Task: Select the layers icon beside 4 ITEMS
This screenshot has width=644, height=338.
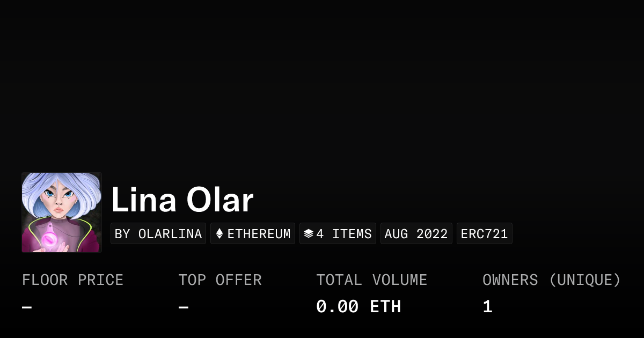Action: point(308,233)
